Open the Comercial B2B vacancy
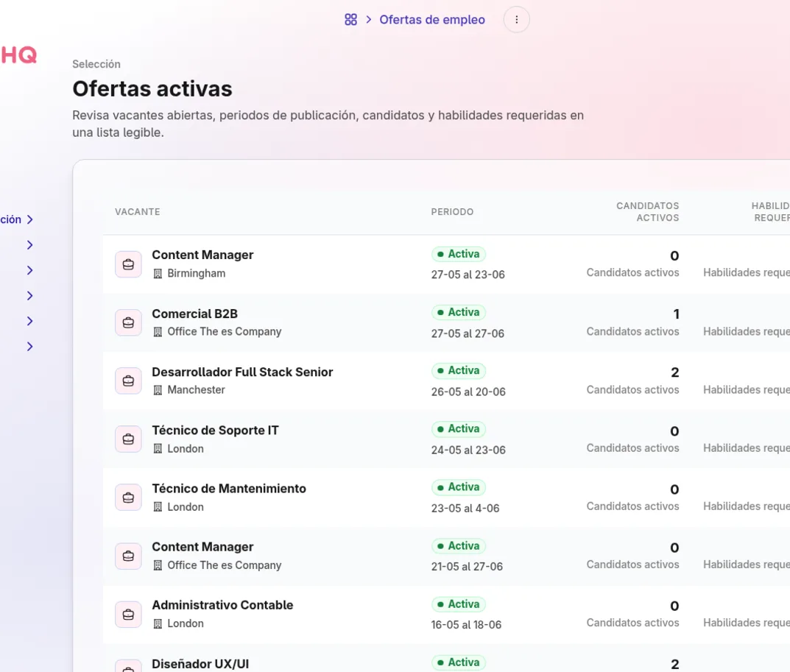This screenshot has height=672, width=790. [x=194, y=314]
